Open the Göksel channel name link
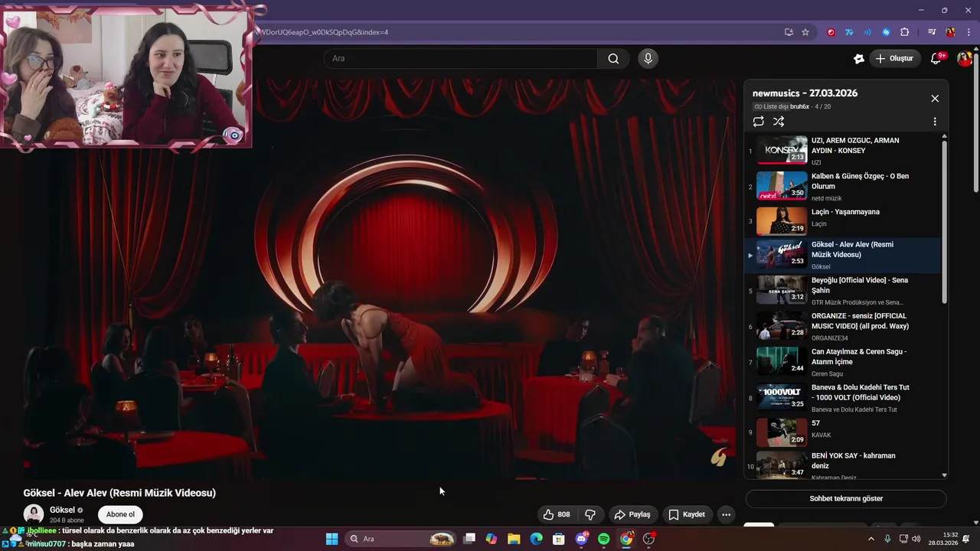This screenshot has width=980, height=551. (62, 510)
